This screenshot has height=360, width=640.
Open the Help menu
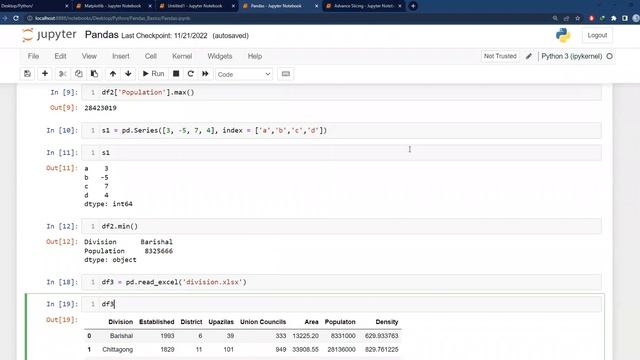click(x=255, y=56)
